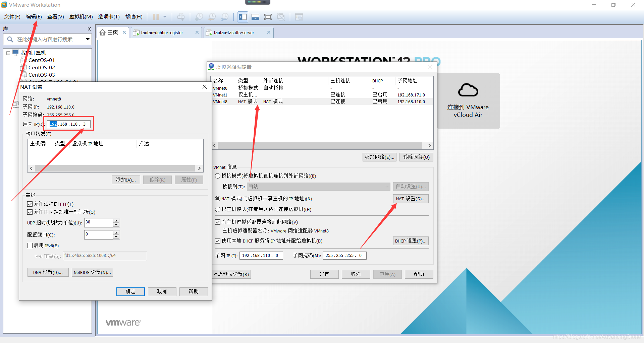Click the home icon on 主页 tab

coord(103,32)
